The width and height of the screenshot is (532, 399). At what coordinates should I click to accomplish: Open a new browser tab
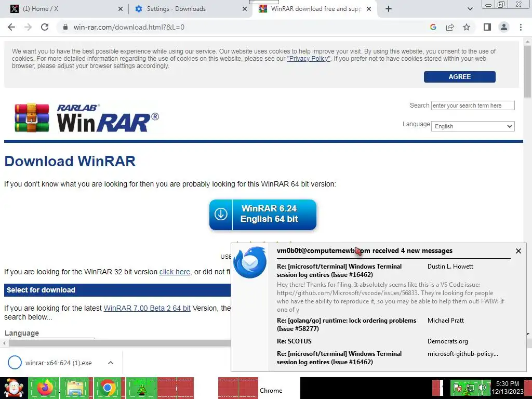click(389, 9)
